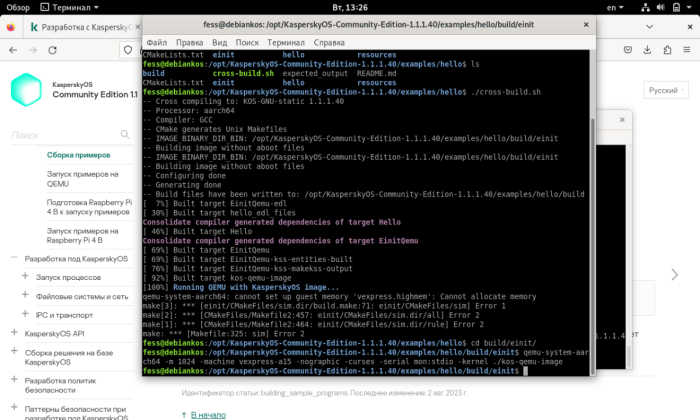
Task: Open Firefox downloads icon
Action: (x=647, y=50)
